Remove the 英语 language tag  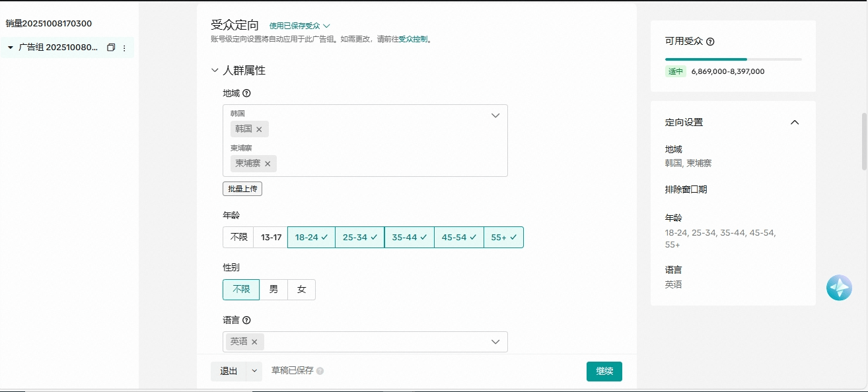(x=254, y=342)
